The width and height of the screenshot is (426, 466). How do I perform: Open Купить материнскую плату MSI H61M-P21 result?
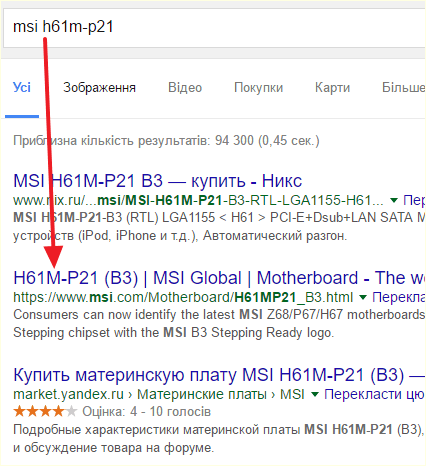[x=219, y=375]
